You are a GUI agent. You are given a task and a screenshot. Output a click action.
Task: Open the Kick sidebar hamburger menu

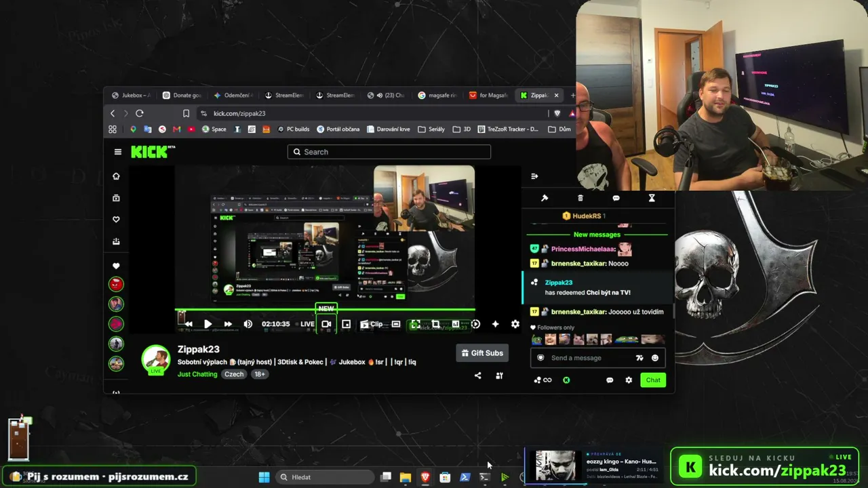coord(118,152)
